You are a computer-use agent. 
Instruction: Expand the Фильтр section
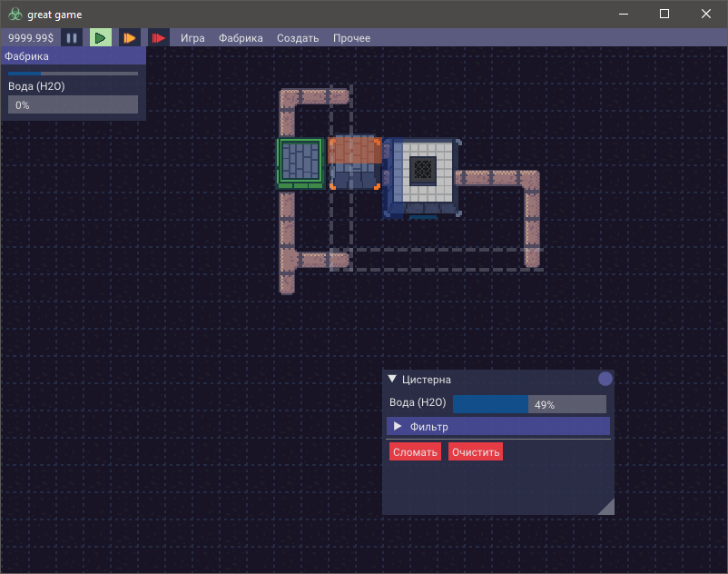[x=498, y=426]
